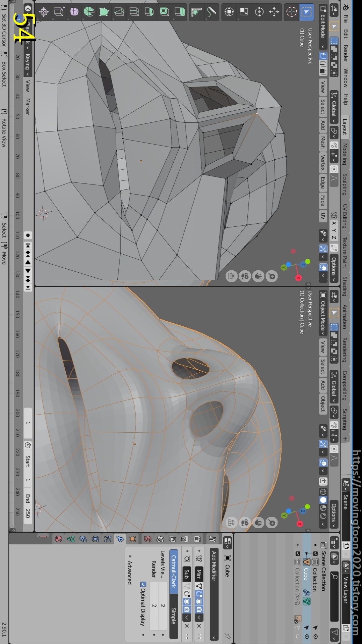Select the Cursor tool in the toolbar
Viewport: 362px width, 644px height.
pos(292,12)
